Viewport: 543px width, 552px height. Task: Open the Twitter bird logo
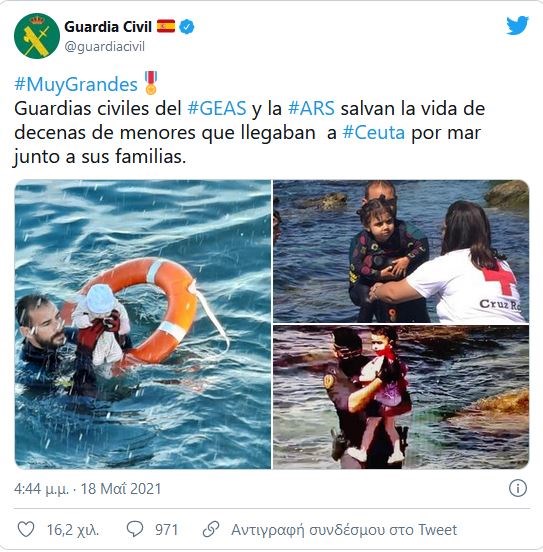pos(517,26)
